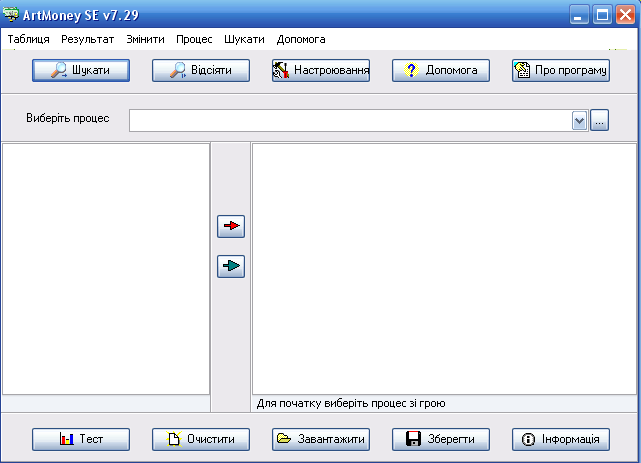Open the Допомога menu in menu bar
This screenshot has width=641, height=463.
point(301,39)
